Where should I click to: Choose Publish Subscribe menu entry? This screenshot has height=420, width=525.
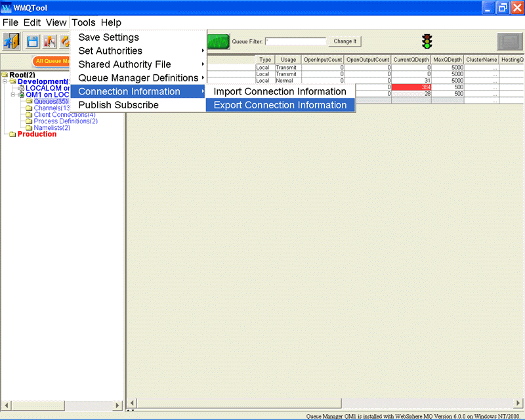tap(138, 105)
